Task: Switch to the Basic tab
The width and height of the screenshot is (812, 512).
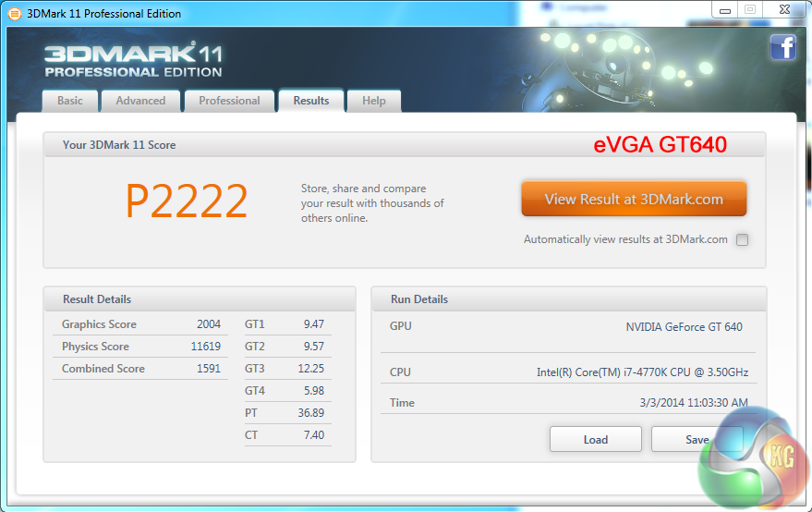Action: (70, 101)
